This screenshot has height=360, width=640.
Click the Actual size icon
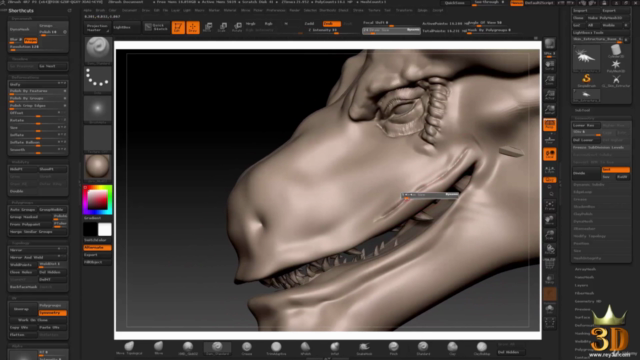coord(550,95)
